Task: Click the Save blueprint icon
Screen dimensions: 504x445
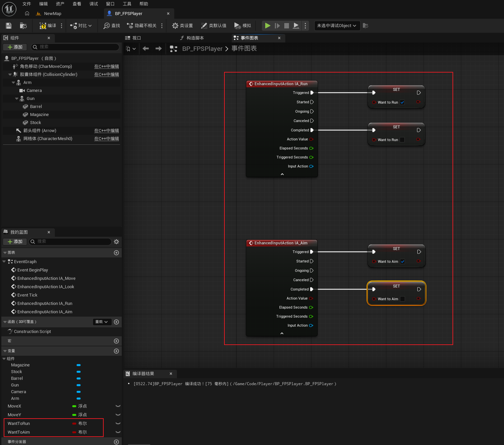Action: 9,26
